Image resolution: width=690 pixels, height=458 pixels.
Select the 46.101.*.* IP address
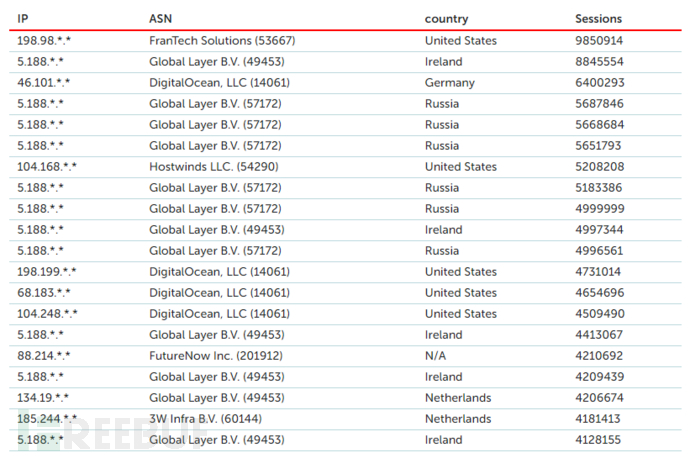coord(43,83)
